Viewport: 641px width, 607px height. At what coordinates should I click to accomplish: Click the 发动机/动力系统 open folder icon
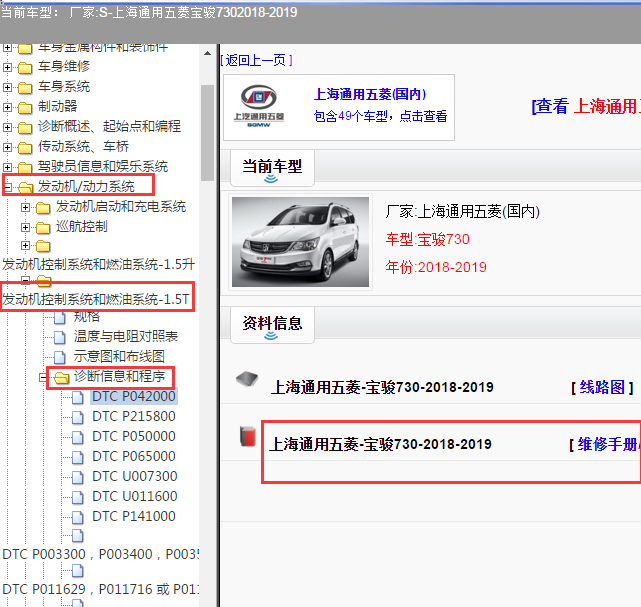[25, 187]
